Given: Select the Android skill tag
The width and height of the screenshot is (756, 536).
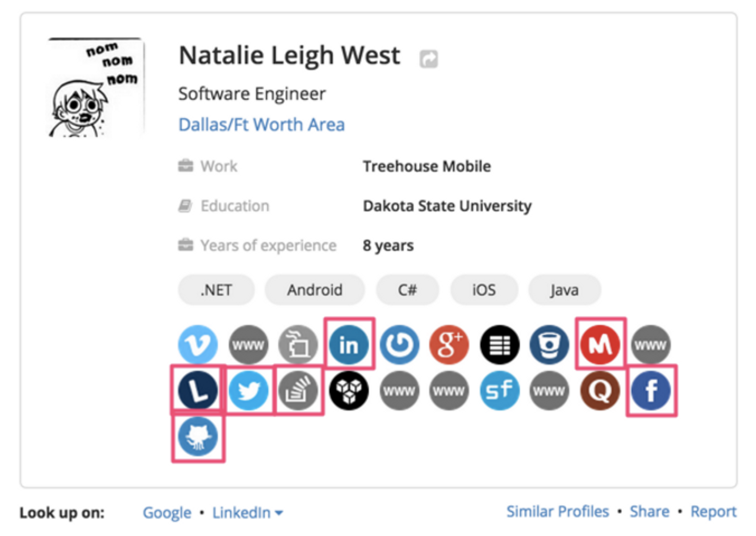Looking at the screenshot, I should pos(314,290).
